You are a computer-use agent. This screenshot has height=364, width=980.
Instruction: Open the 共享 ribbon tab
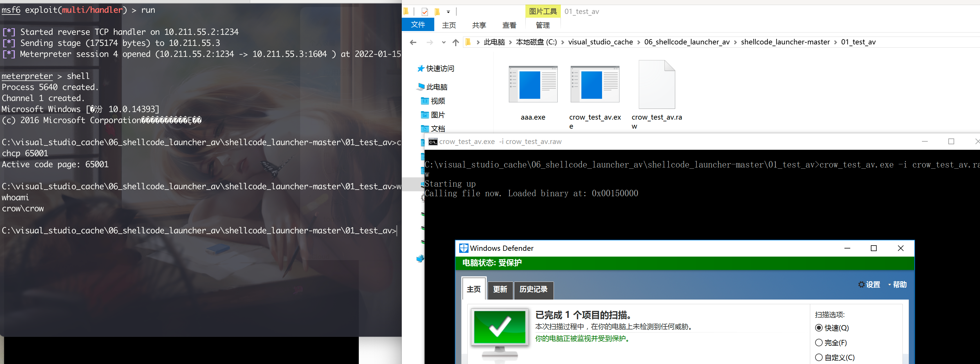pyautogui.click(x=479, y=25)
